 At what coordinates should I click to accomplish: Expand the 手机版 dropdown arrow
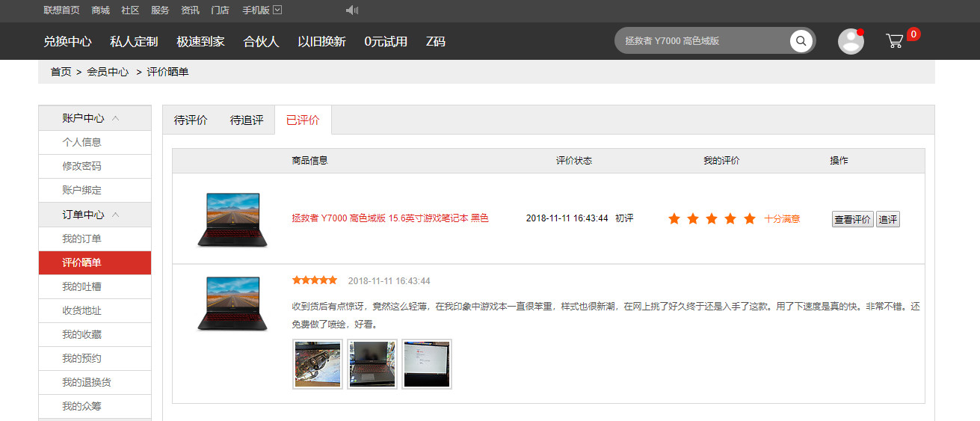277,10
